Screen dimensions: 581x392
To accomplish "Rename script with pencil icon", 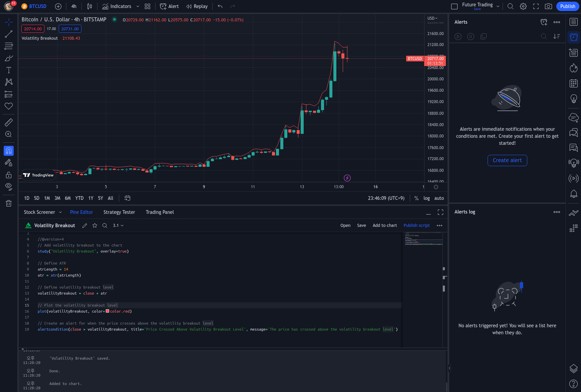I will click(x=85, y=226).
